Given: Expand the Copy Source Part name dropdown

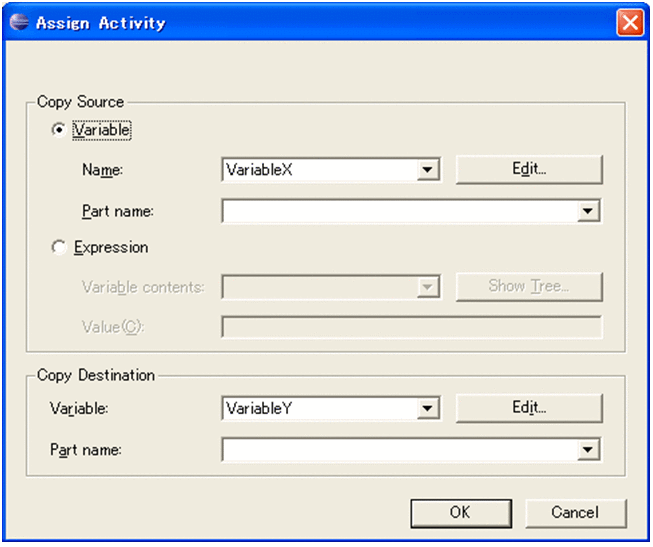Looking at the screenshot, I should click(588, 211).
